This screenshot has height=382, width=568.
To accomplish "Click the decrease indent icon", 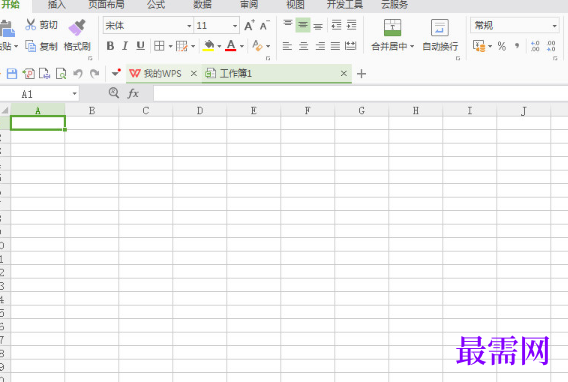I will pyautogui.click(x=337, y=25).
